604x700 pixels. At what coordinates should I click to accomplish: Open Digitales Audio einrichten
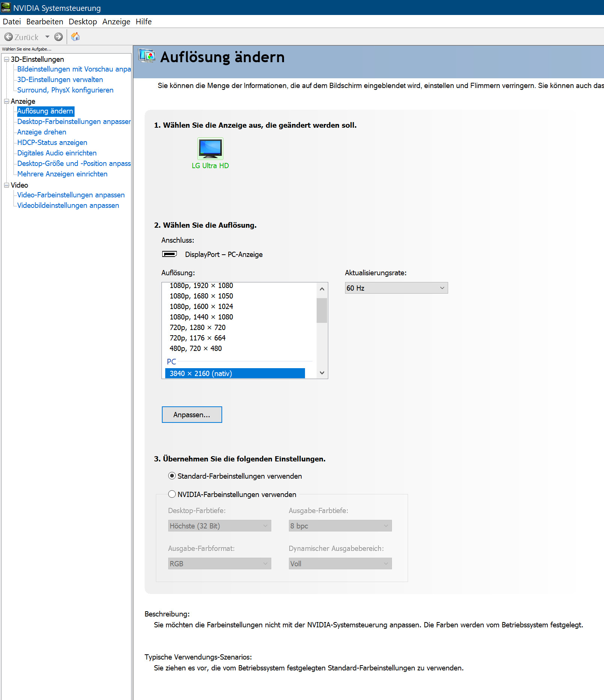click(57, 153)
